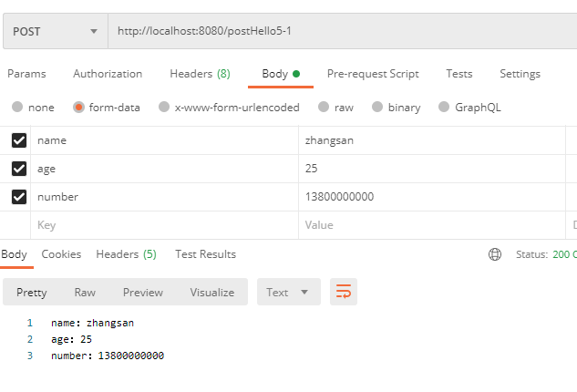Click the wrap lines icon in response toolbar
This screenshot has height=392, width=577.
point(344,292)
